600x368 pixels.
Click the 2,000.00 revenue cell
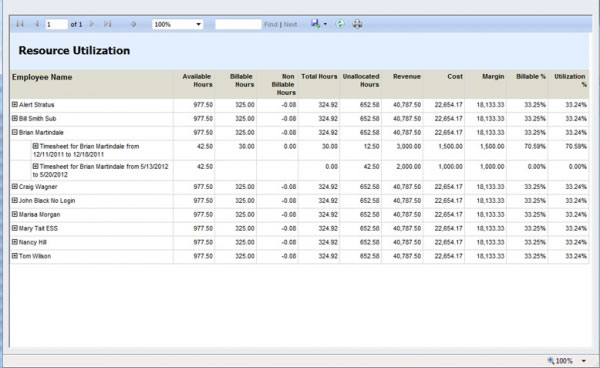coord(408,166)
